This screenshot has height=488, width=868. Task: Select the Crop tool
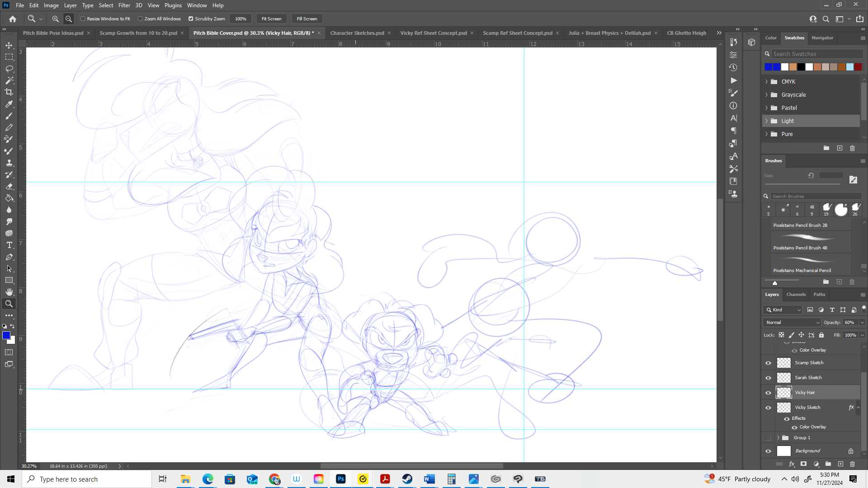[x=9, y=92]
